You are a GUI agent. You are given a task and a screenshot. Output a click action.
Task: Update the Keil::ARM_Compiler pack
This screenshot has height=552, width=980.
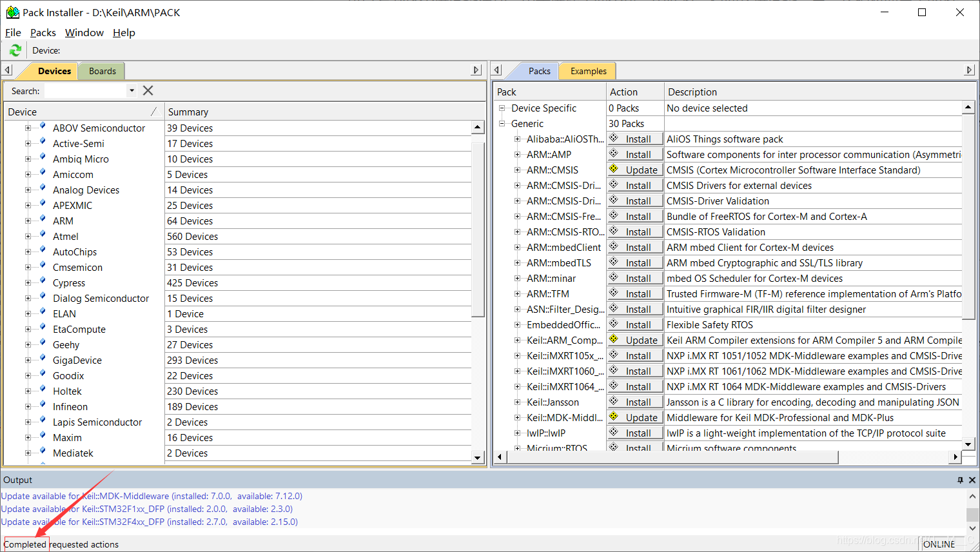coord(635,340)
